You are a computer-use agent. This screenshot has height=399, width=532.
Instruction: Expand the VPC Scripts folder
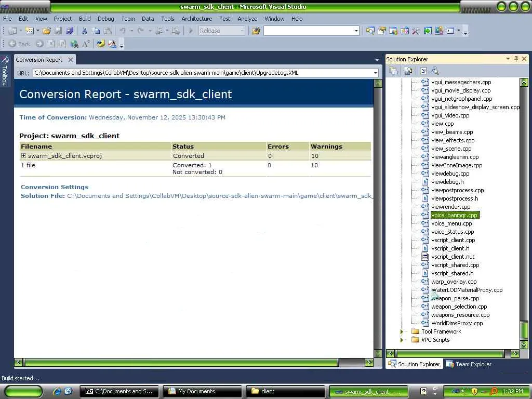[402, 340]
